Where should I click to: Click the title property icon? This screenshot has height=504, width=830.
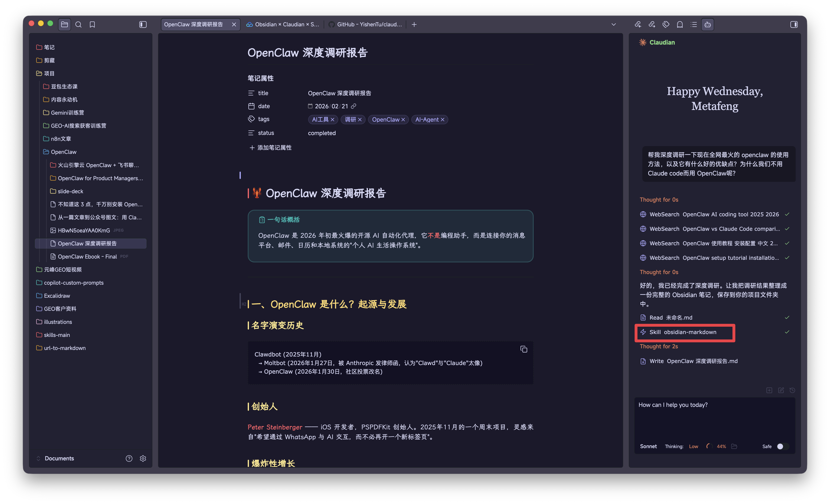[x=251, y=93]
